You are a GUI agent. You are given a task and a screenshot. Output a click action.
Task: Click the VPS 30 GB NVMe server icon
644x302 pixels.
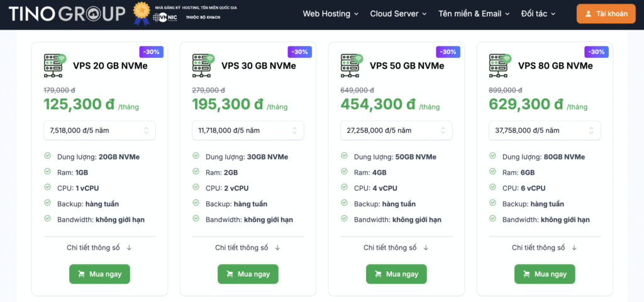pyautogui.click(x=203, y=65)
